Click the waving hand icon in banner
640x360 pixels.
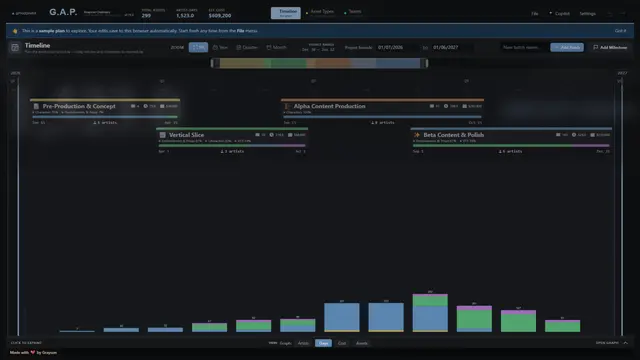click(15, 31)
